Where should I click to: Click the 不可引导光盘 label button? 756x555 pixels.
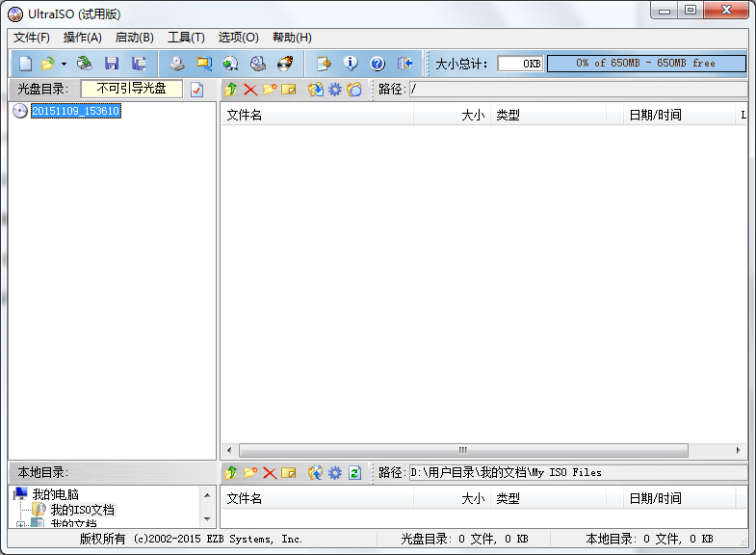131,89
